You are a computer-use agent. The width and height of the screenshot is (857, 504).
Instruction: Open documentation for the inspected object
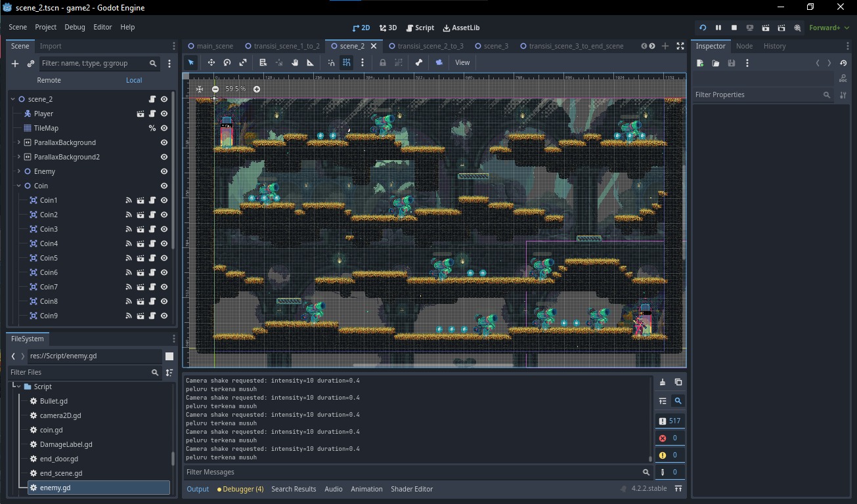(x=843, y=79)
